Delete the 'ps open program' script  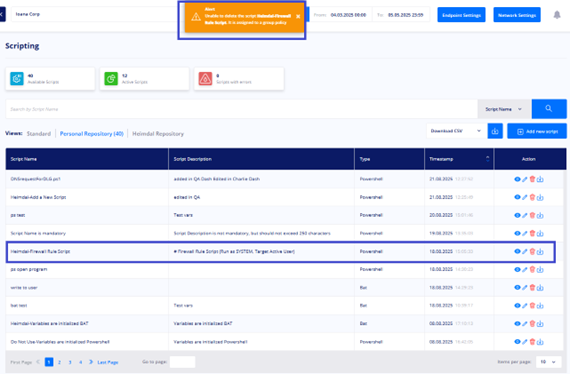(532, 270)
